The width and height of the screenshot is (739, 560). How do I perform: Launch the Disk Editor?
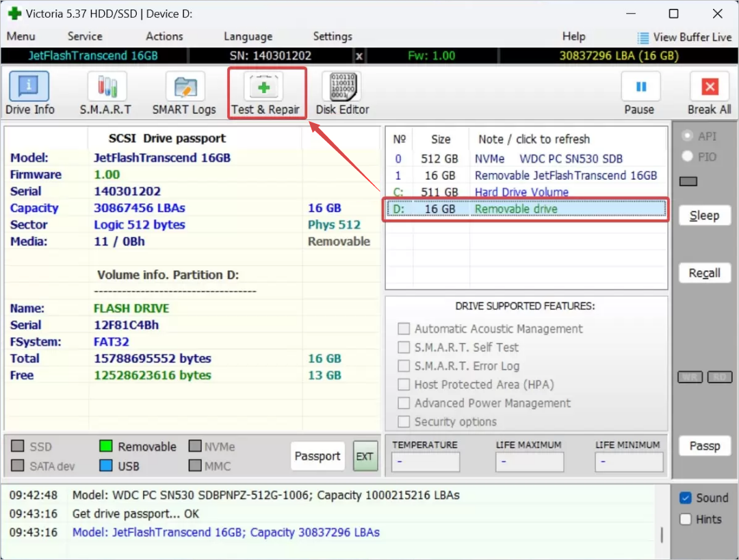[343, 93]
